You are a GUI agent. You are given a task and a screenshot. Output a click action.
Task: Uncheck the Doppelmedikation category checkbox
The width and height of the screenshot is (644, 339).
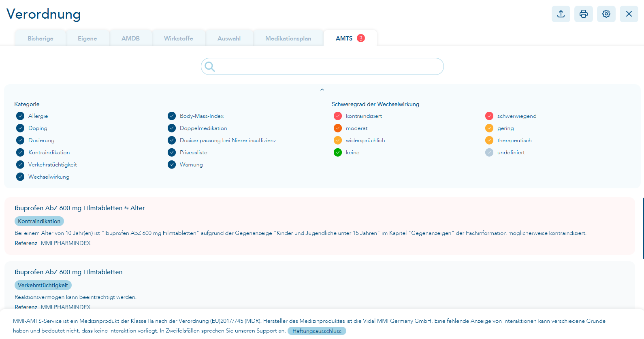(172, 128)
